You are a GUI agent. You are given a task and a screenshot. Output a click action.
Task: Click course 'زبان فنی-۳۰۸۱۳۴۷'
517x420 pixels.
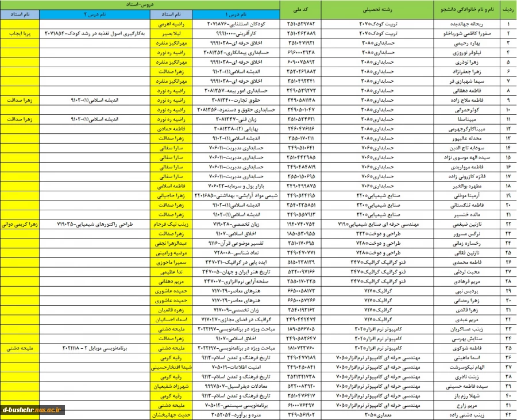click(236, 120)
